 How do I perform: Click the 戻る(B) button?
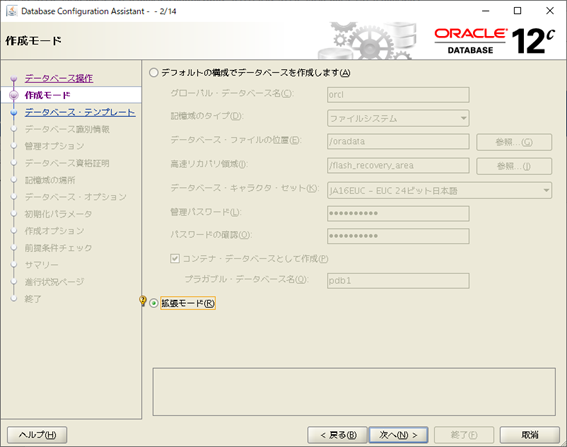(x=337, y=435)
